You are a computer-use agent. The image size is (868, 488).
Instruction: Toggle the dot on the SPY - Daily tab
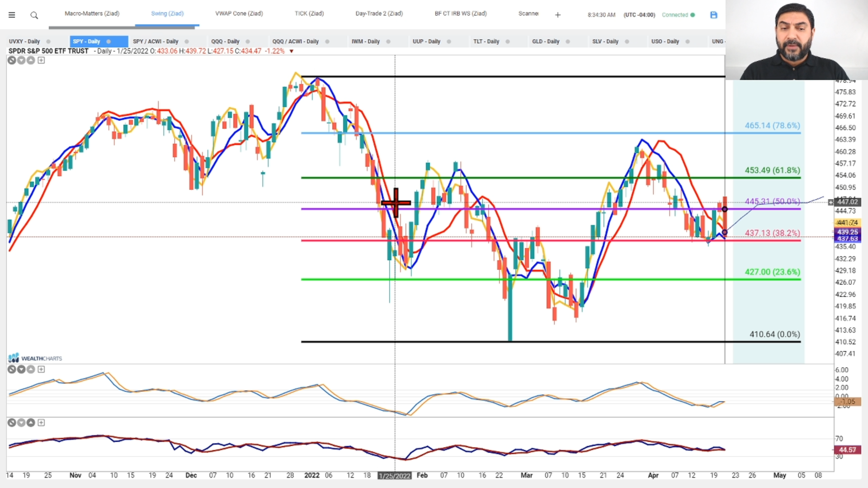pyautogui.click(x=108, y=42)
